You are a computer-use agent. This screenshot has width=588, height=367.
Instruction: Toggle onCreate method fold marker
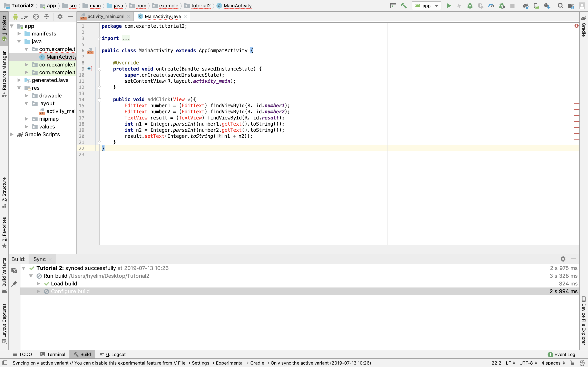[99, 69]
